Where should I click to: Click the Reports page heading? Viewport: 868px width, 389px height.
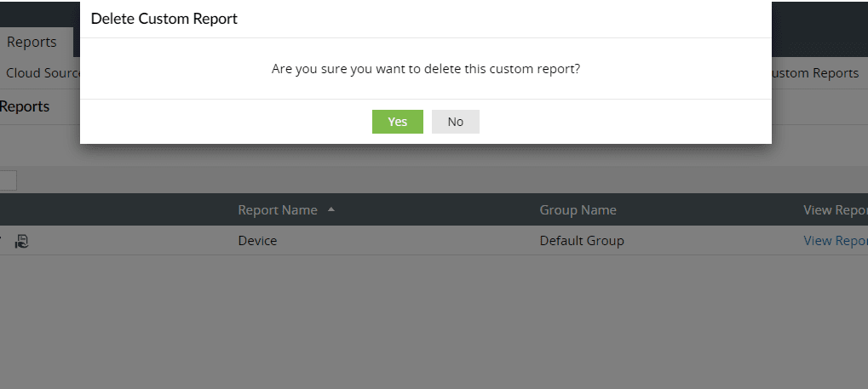point(26,106)
